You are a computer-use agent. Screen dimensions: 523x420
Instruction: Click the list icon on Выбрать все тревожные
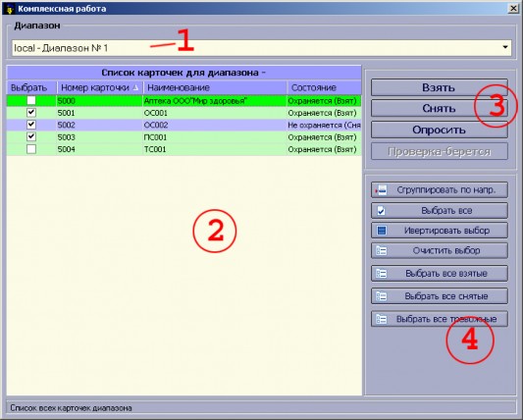(382, 319)
